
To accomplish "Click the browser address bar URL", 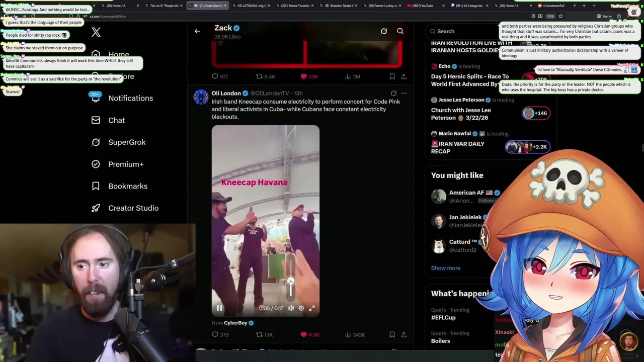I will click(108, 16).
